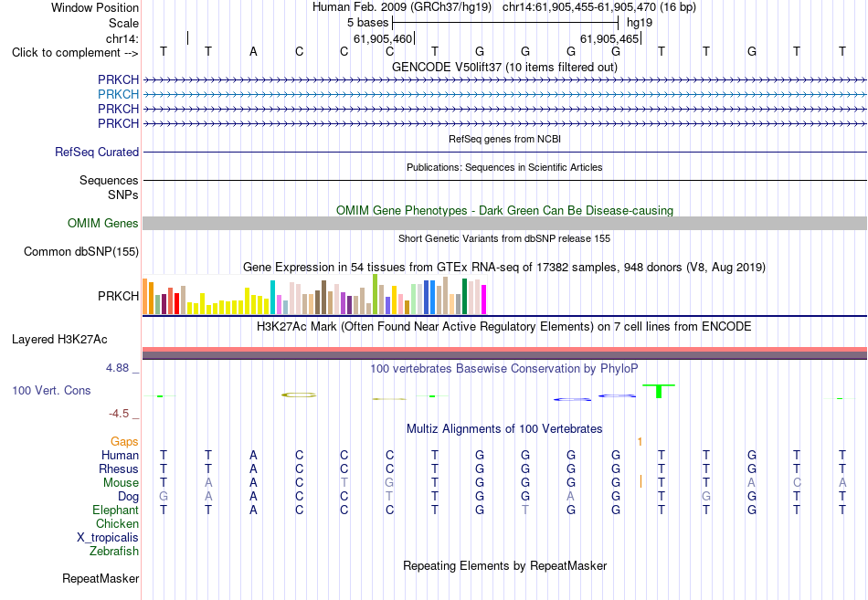
Task: Click the gray OMIM Genes bar
Action: coord(504,223)
